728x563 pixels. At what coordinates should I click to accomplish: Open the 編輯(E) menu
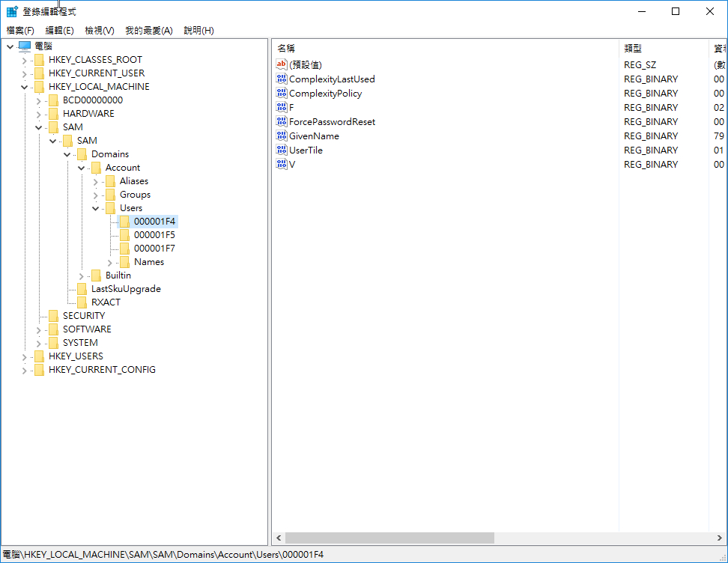pos(59,31)
